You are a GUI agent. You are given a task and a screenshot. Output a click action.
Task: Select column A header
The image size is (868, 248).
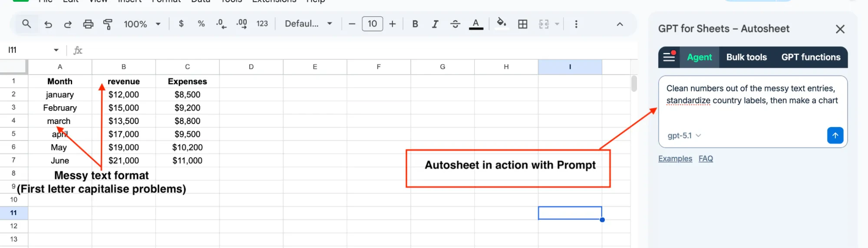point(60,67)
